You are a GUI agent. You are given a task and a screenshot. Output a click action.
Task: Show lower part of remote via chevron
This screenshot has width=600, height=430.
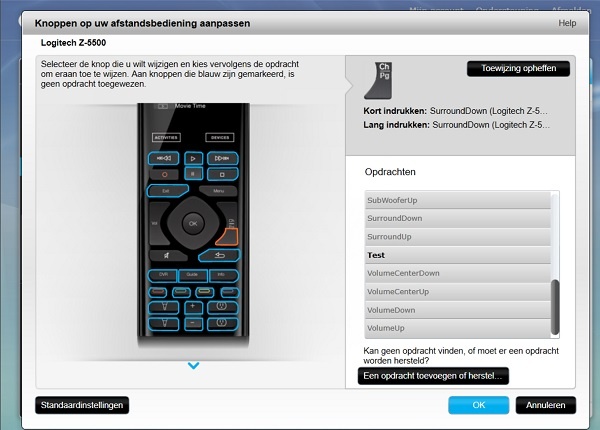coord(194,366)
